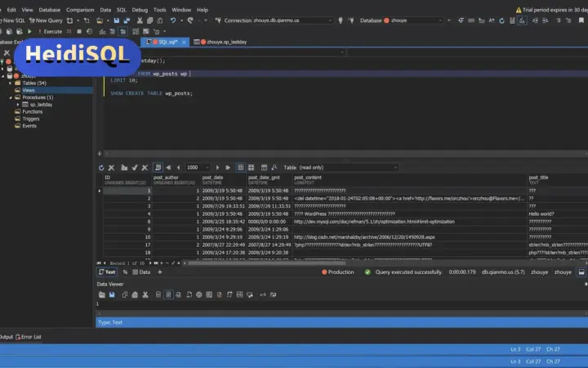This screenshot has height=368, width=588.
Task: Select the Functions node
Action: [x=32, y=111]
